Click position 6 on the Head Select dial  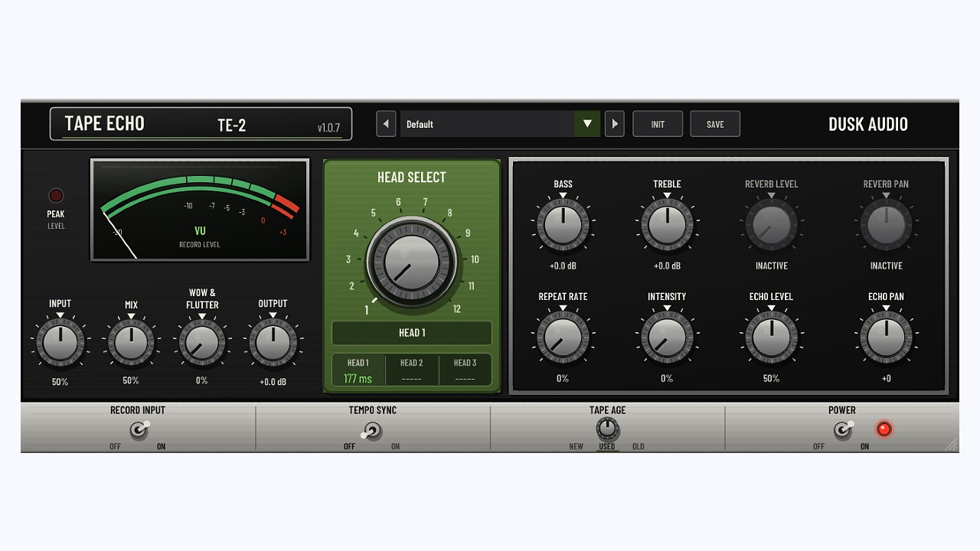tap(398, 203)
